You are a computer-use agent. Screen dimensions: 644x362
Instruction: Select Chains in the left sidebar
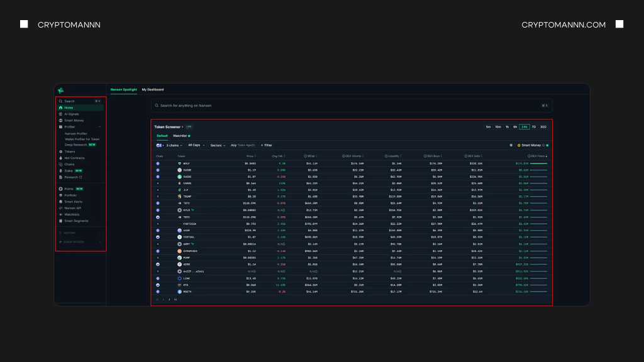[70, 165]
